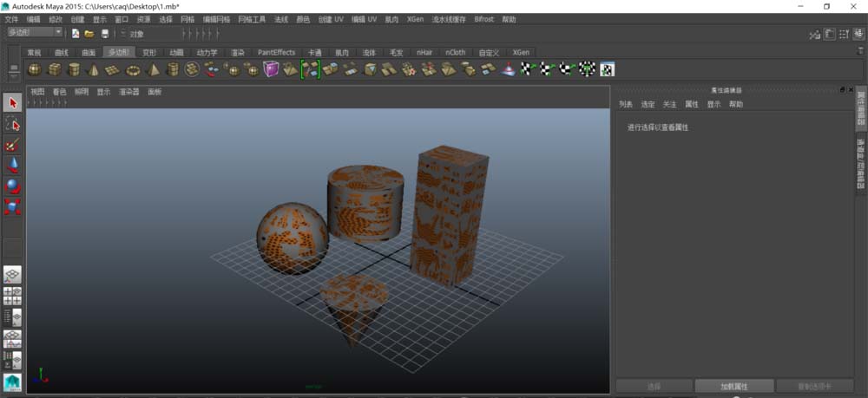Create a polygon torus from the shelf
The image size is (868, 398).
(x=133, y=69)
